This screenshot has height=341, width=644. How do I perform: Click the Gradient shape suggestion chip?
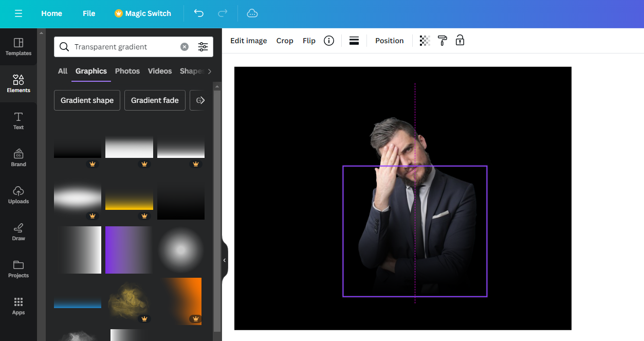[87, 100]
